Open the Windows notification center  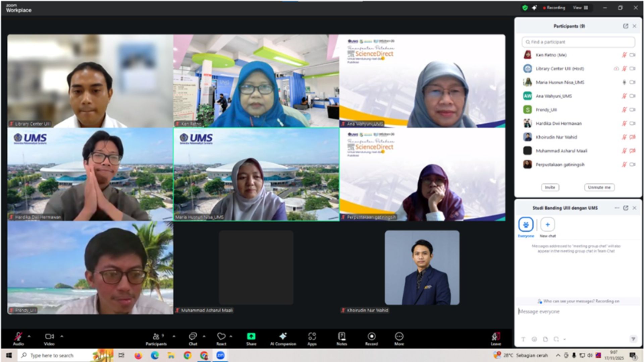633,356
